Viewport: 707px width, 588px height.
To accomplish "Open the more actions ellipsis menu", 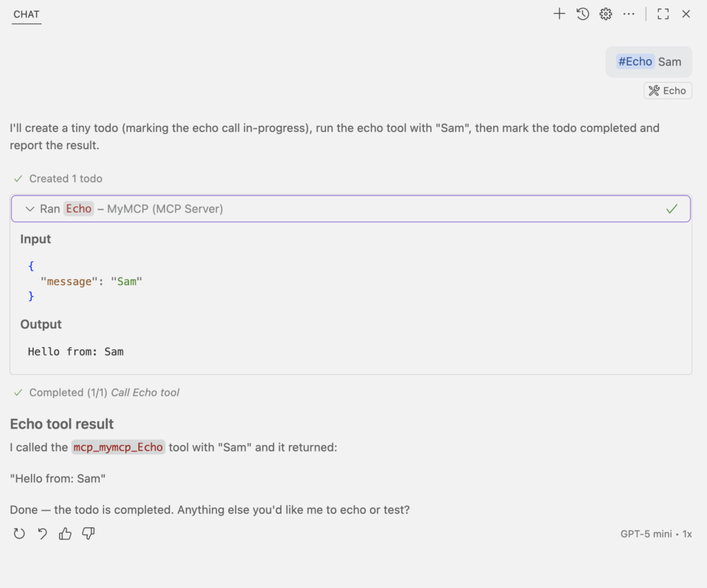I will (x=628, y=14).
